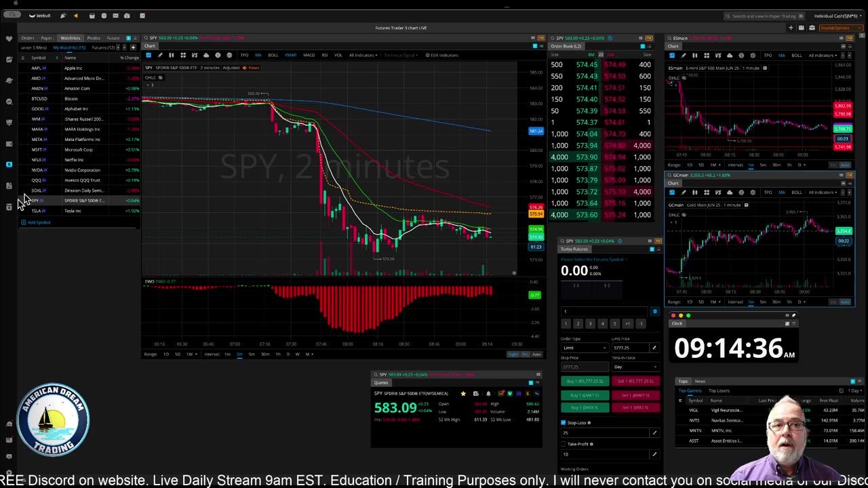868x488 pixels.
Task: Toggle Auto scale button in GCmain chart
Action: point(845,302)
